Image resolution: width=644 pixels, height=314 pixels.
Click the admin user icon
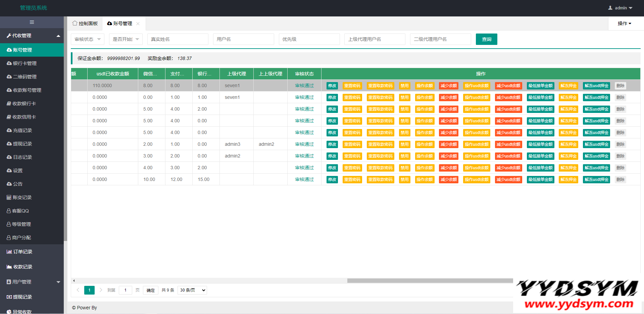610,8
